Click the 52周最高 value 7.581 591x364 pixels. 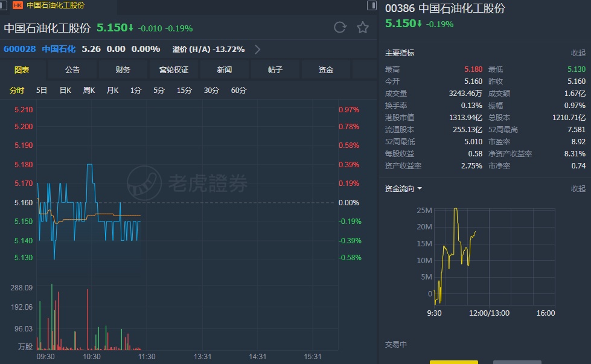pyautogui.click(x=577, y=130)
